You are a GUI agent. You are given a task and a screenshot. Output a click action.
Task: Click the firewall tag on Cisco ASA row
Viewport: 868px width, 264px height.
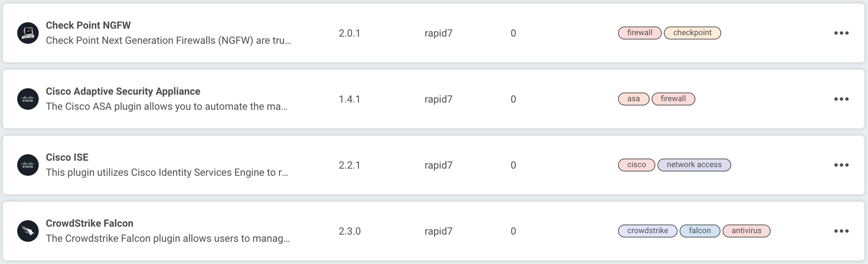[673, 99]
